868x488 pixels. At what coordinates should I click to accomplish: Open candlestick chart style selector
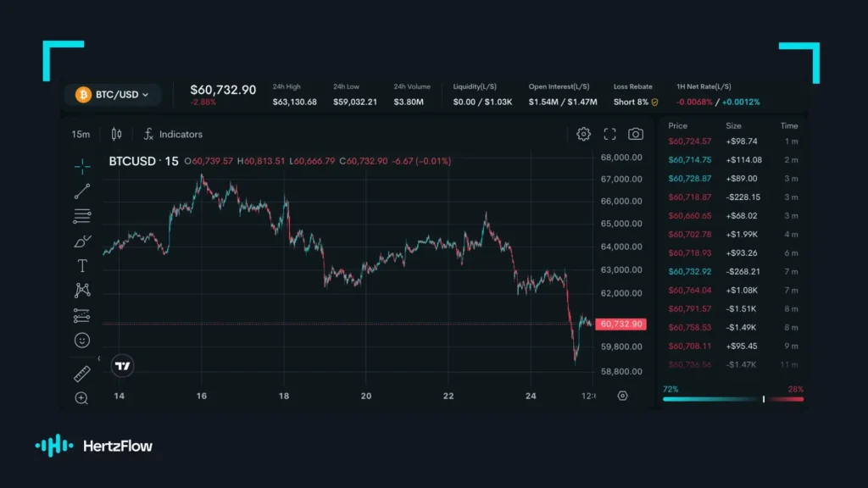click(116, 134)
